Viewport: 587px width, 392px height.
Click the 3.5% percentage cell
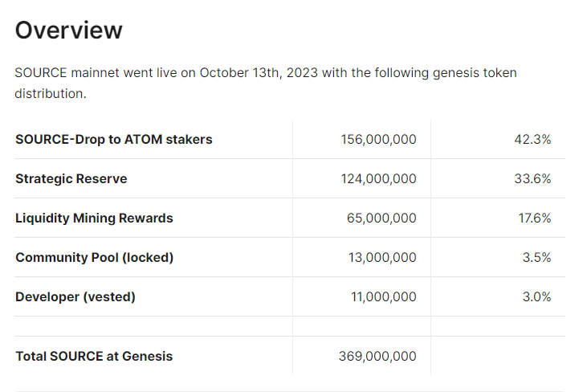click(x=536, y=257)
